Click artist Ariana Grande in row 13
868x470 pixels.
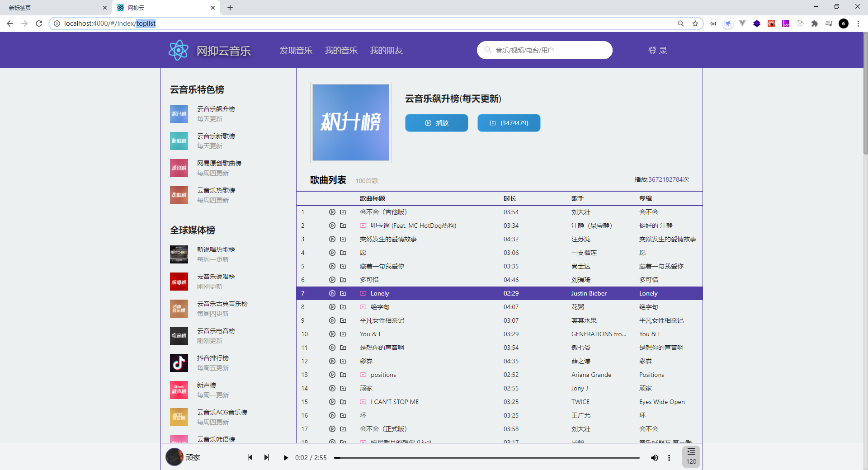591,375
